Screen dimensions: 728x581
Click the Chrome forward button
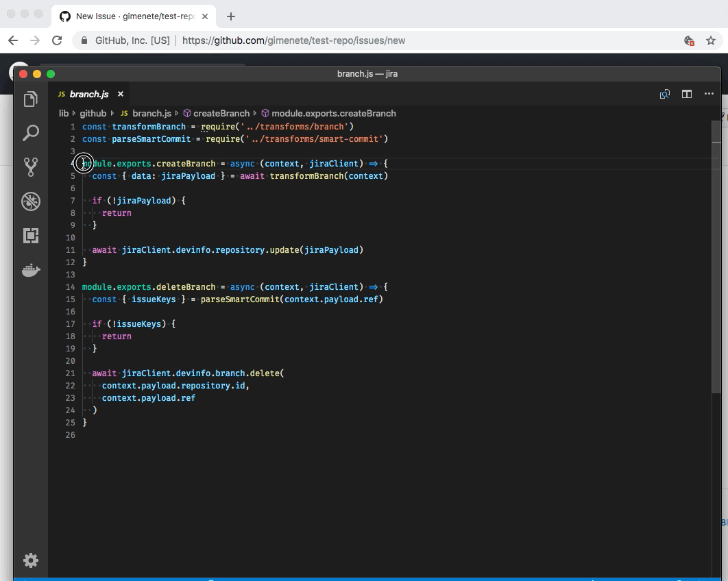[x=35, y=40]
